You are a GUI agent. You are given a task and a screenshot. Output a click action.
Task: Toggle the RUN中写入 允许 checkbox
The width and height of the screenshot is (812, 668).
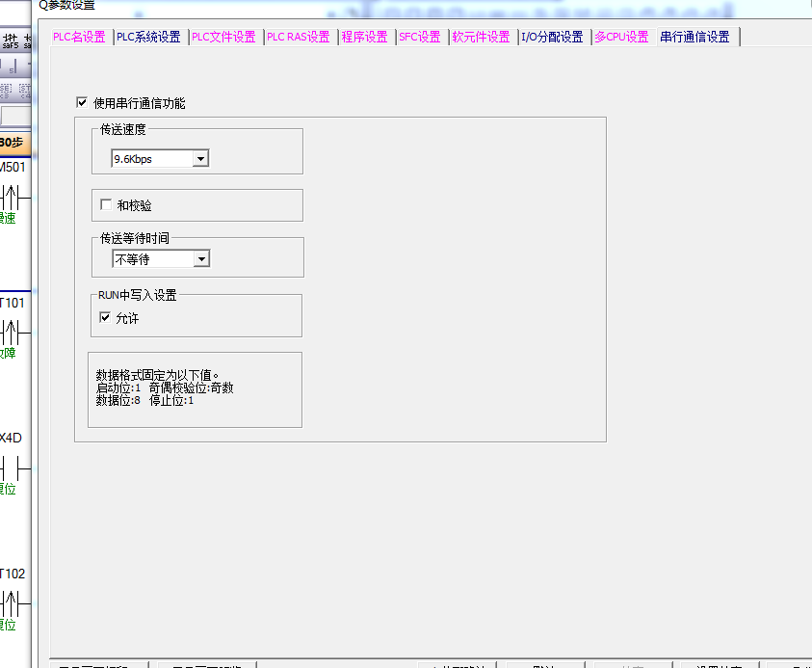pyautogui.click(x=106, y=318)
